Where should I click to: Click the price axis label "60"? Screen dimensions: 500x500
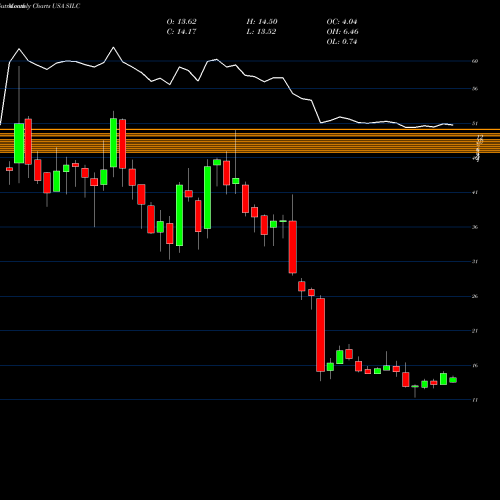point(475,61)
